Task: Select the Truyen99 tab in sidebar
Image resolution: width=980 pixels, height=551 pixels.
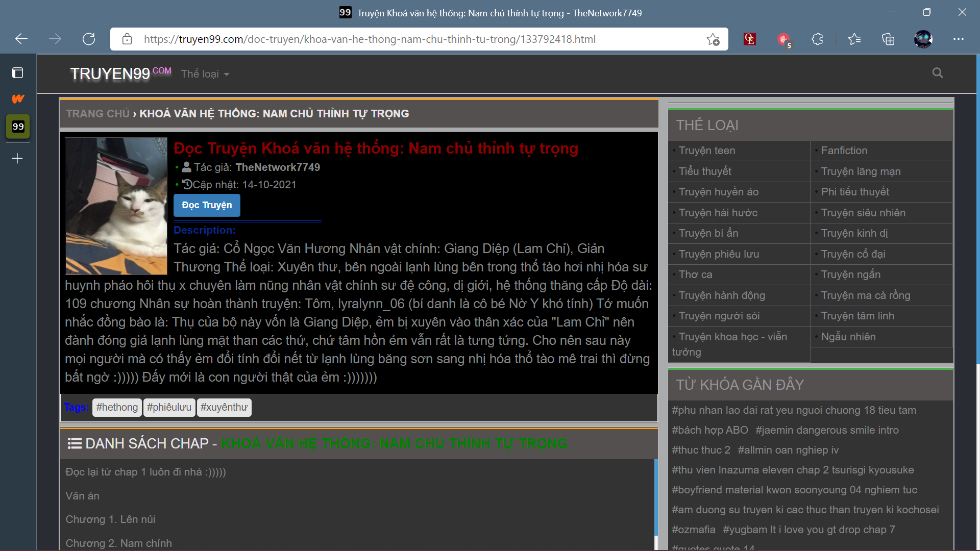Action: click(x=18, y=127)
